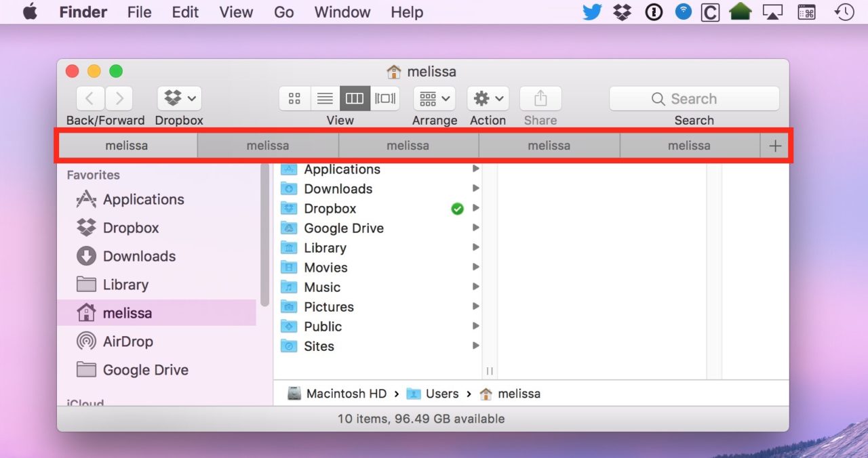Click the sidebar scrollbar
The image size is (868, 458).
264,236
